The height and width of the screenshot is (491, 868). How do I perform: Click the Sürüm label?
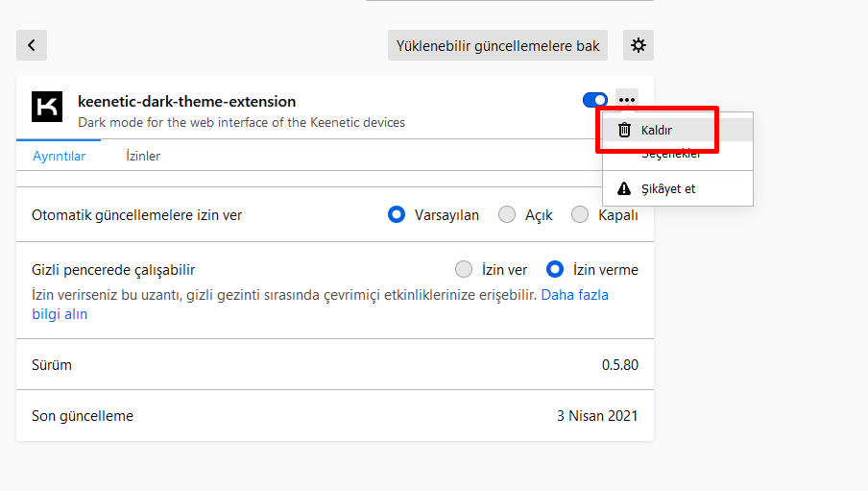tap(52, 365)
